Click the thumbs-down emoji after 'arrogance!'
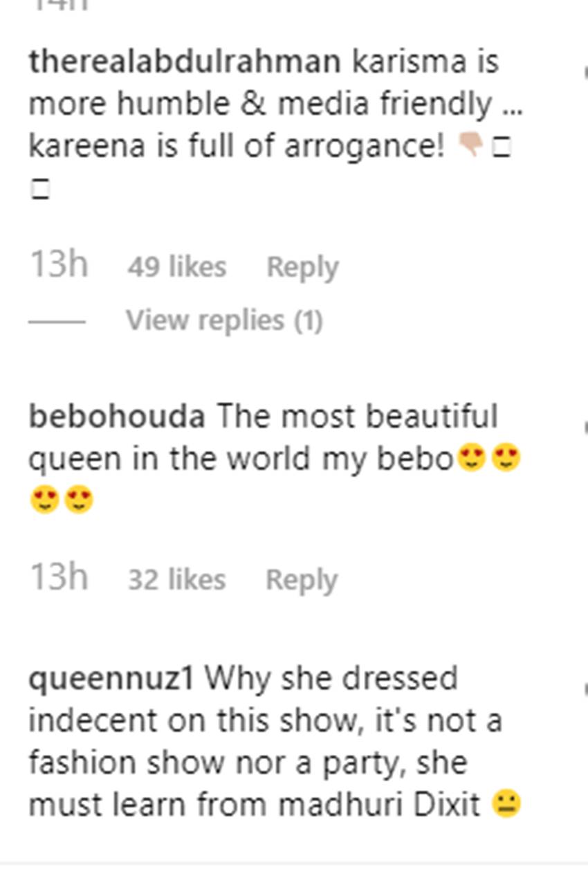Screen dimensions: 588x892 point(470,145)
